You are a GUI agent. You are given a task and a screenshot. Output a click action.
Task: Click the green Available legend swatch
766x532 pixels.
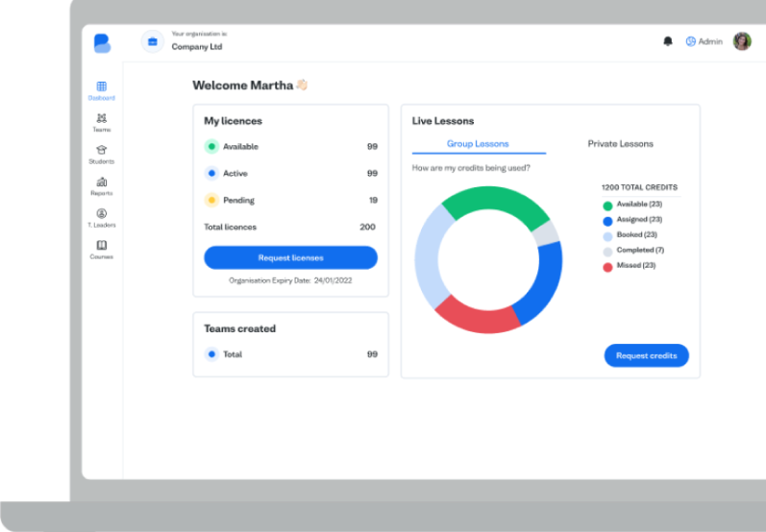pos(607,206)
